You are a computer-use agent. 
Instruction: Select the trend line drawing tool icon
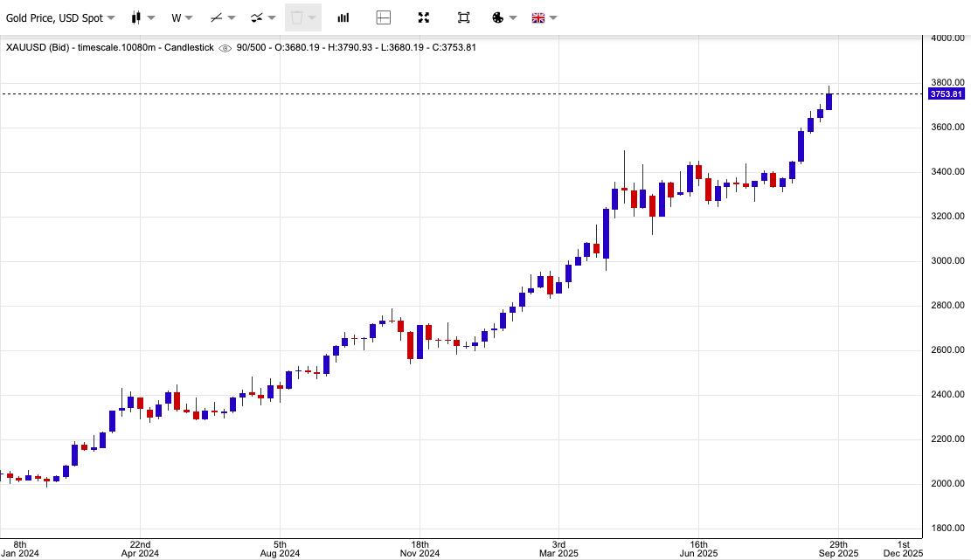[216, 18]
